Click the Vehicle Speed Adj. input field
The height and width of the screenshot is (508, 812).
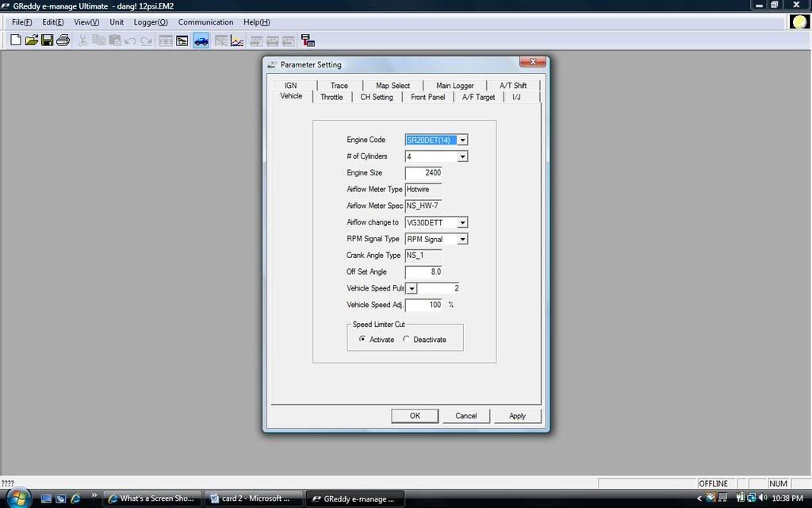(x=423, y=306)
